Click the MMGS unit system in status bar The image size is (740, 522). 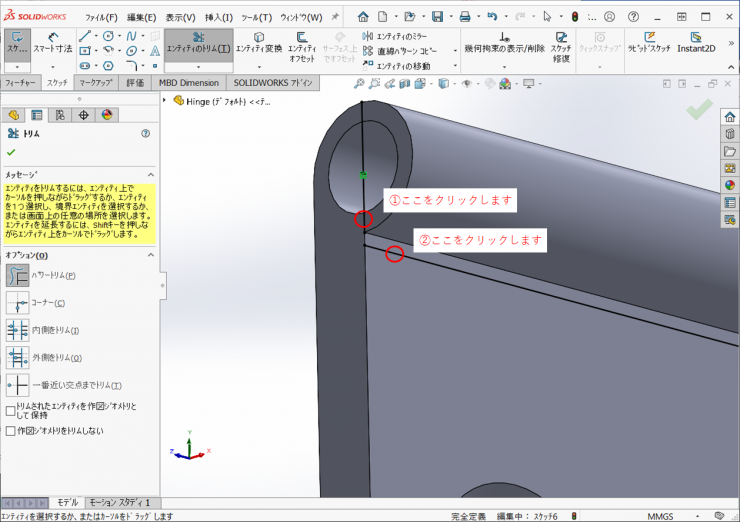[660, 516]
